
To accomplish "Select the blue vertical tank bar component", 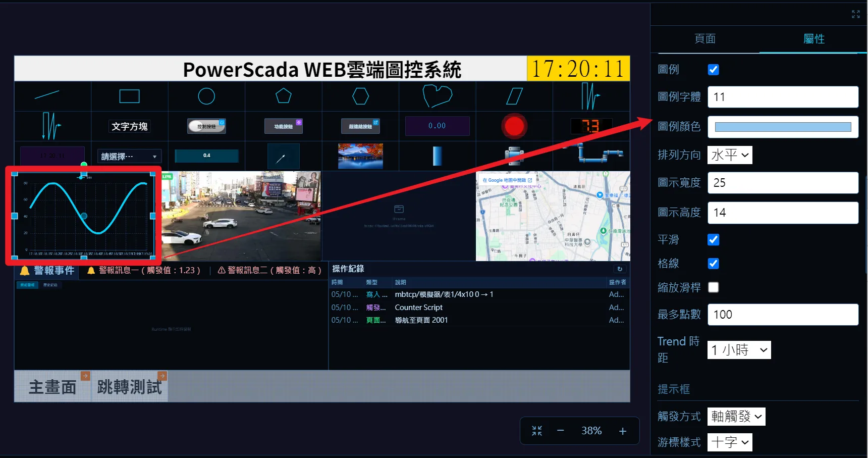I will click(x=437, y=156).
